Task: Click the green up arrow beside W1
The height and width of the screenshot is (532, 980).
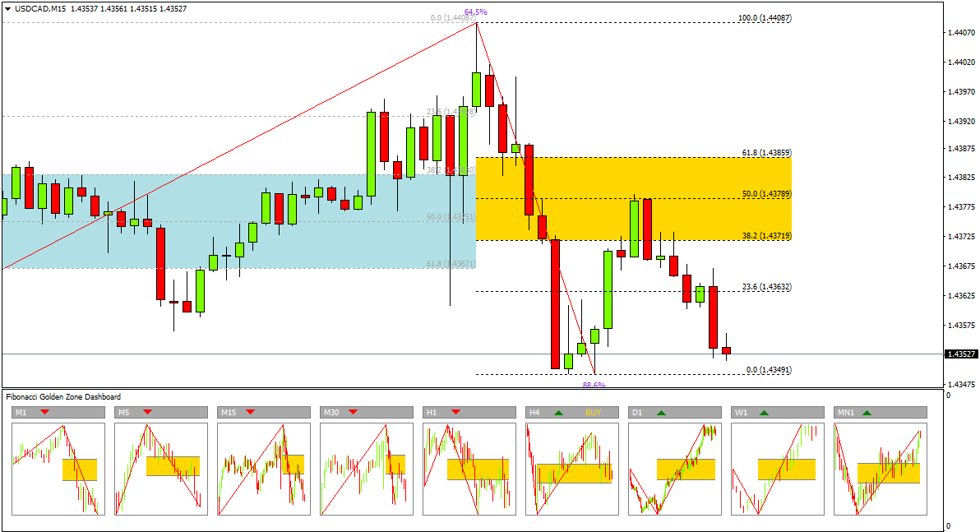Action: [764, 412]
